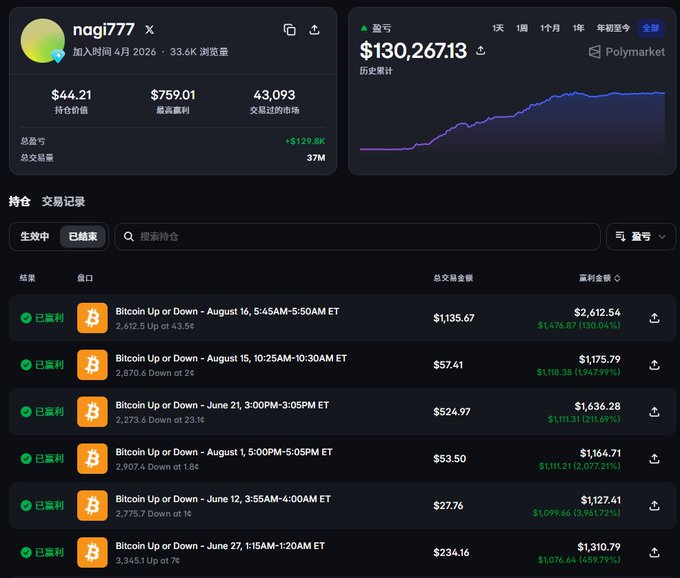This screenshot has height=578, width=680.
Task: Open the 持仓 tab
Action: coord(20,201)
